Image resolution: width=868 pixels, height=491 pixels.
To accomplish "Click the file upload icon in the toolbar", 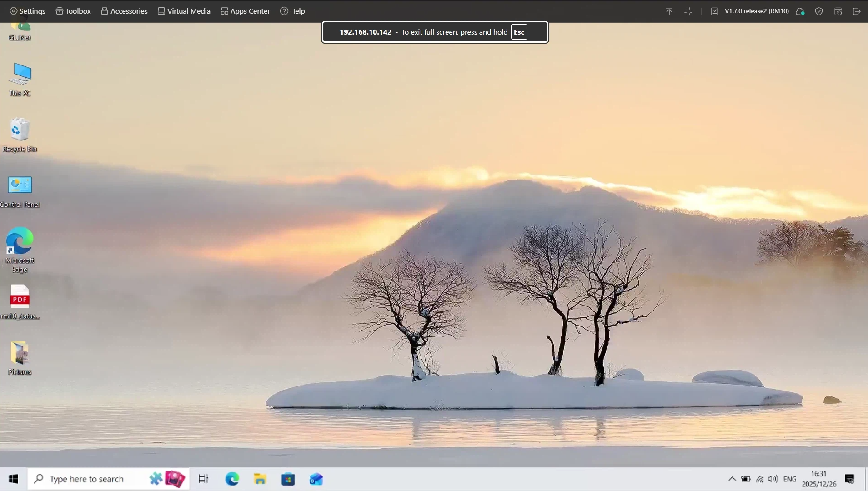I will point(669,11).
